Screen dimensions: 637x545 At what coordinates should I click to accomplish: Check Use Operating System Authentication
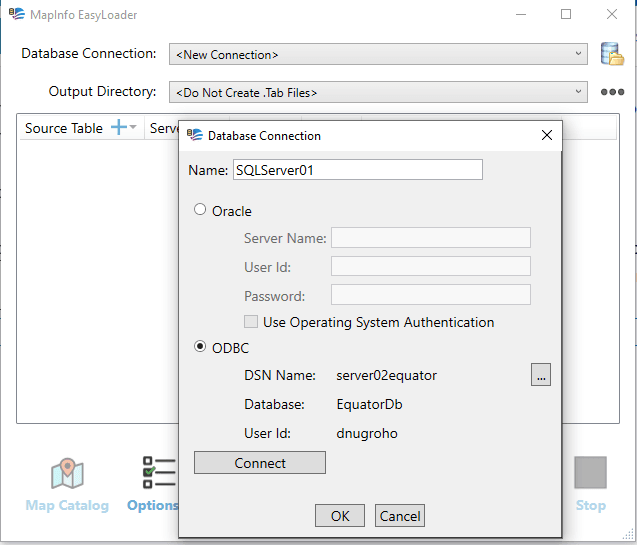pyautogui.click(x=252, y=322)
